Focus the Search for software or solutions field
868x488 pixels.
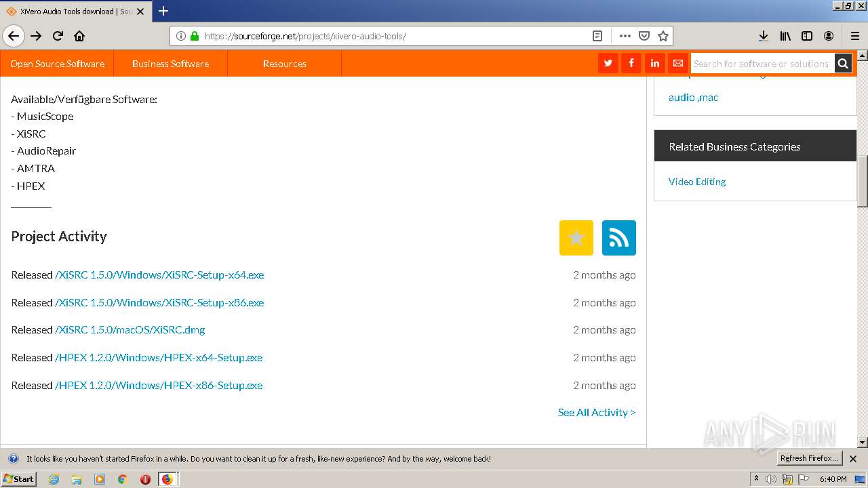tap(762, 63)
